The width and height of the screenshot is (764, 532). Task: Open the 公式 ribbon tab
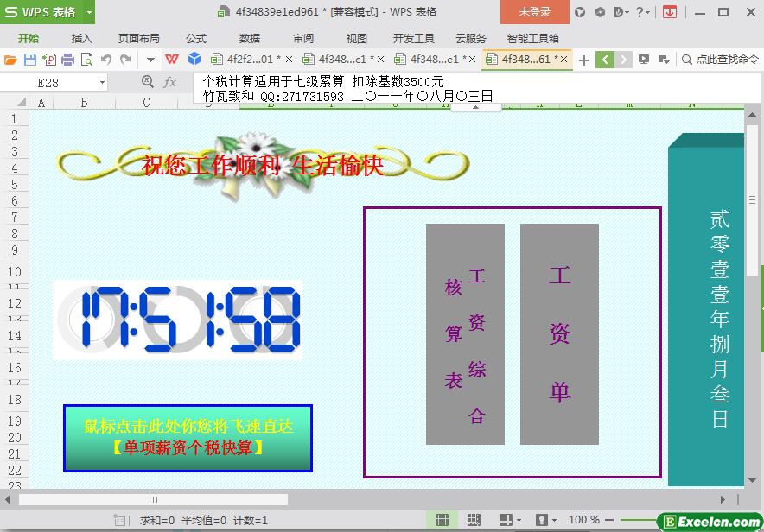[x=196, y=39]
